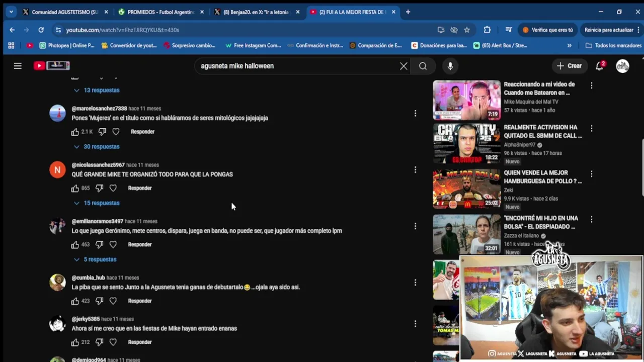Run search with the magnifier button
Viewport: 644px width, 362px height.
point(423,66)
